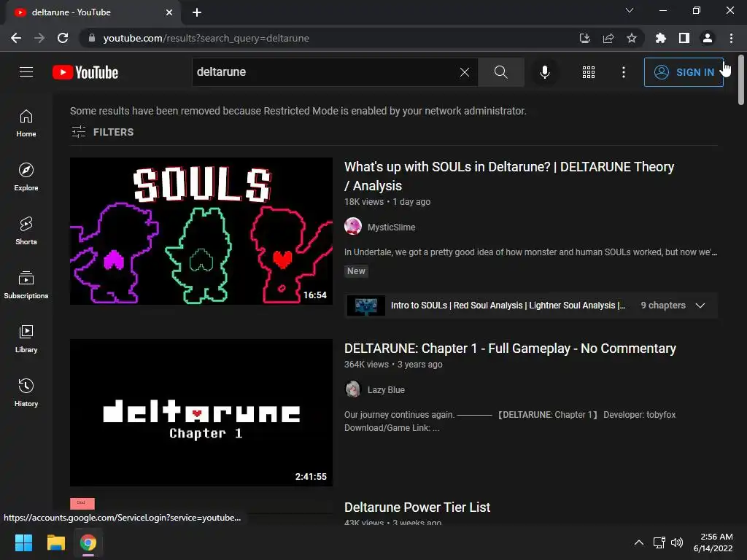Click Chrome icon on taskbar

(x=88, y=542)
